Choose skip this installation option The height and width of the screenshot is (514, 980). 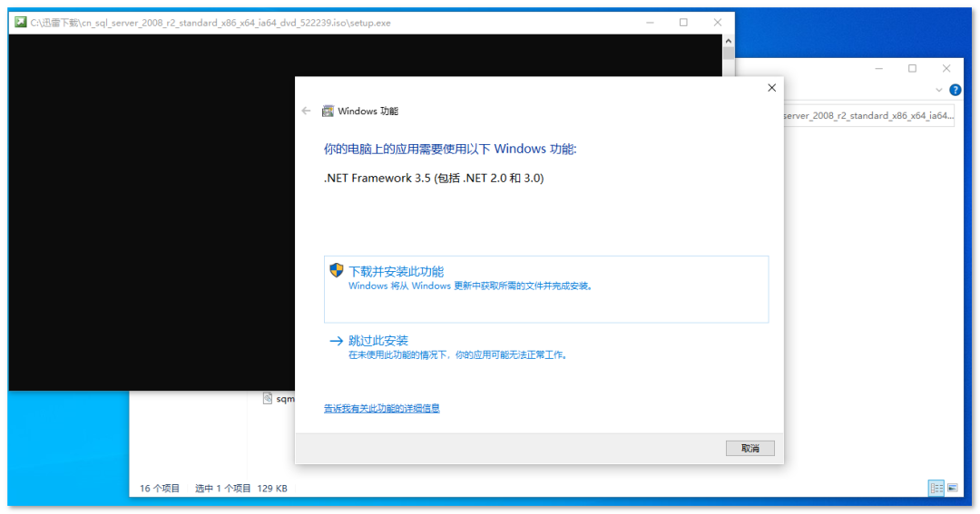(449, 347)
